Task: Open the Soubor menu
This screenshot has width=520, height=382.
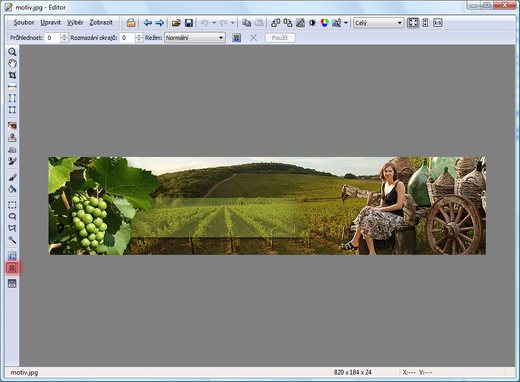Action: [x=24, y=23]
